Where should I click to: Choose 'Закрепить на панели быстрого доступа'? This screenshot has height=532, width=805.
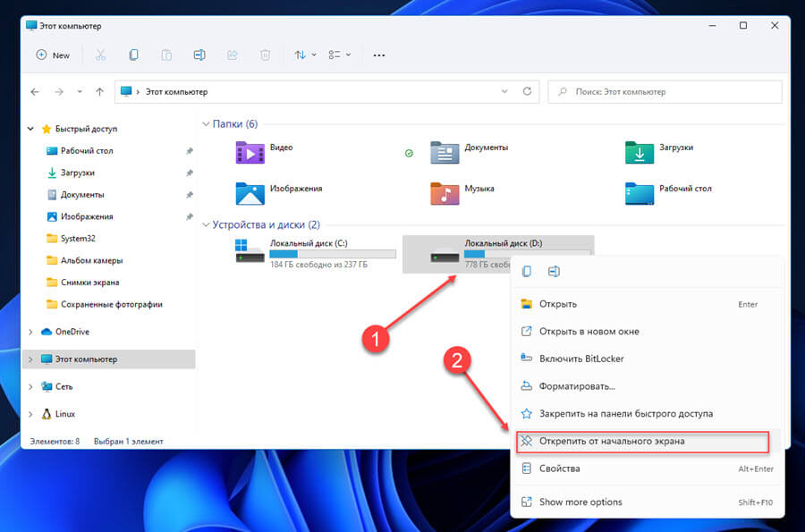647,413
